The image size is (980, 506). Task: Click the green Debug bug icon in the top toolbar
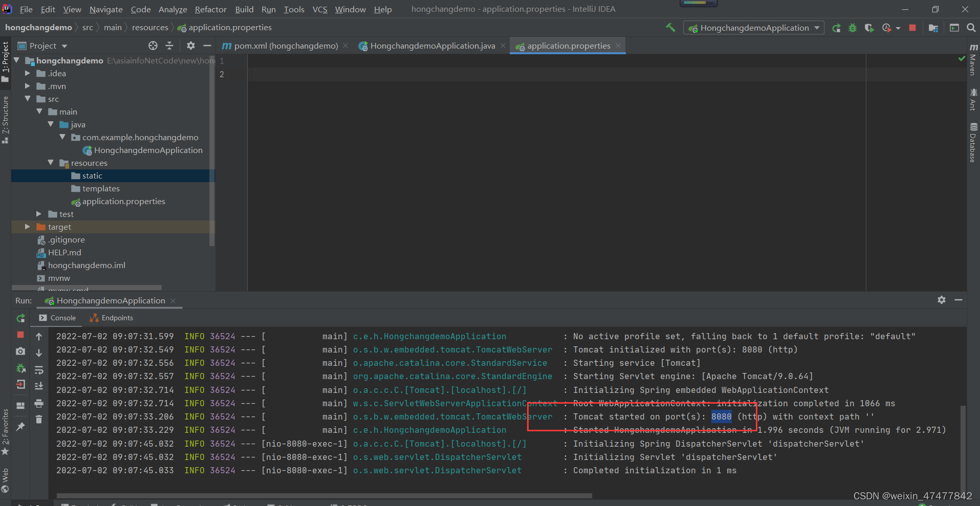click(853, 28)
